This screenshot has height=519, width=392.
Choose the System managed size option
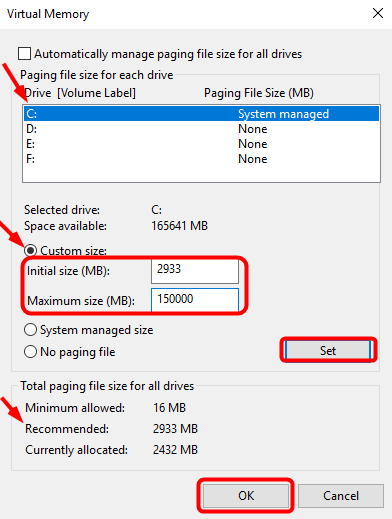coord(30,330)
